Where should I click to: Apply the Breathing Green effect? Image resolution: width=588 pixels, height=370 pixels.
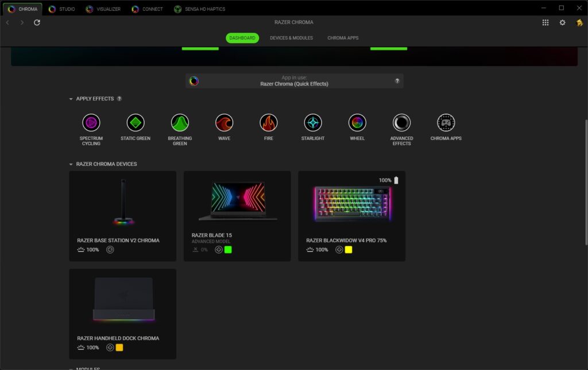coord(180,122)
